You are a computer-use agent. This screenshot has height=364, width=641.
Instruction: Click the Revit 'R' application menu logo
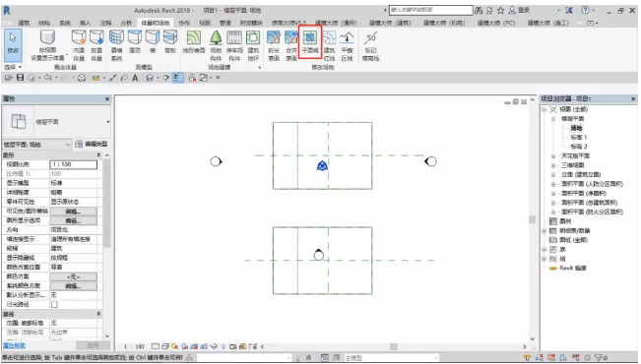7,10
